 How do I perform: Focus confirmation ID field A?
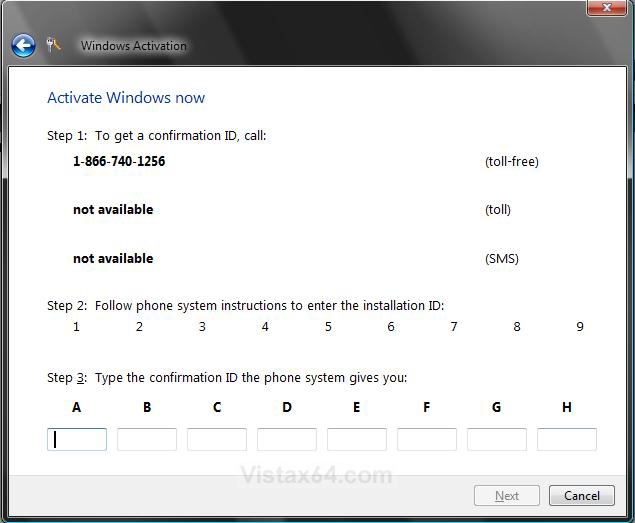77,439
